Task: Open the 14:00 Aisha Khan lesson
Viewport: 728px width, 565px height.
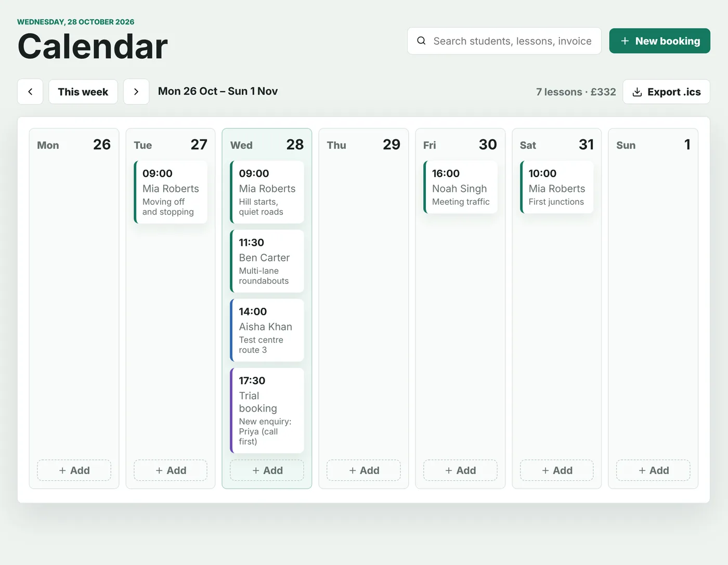Action: pos(267,331)
